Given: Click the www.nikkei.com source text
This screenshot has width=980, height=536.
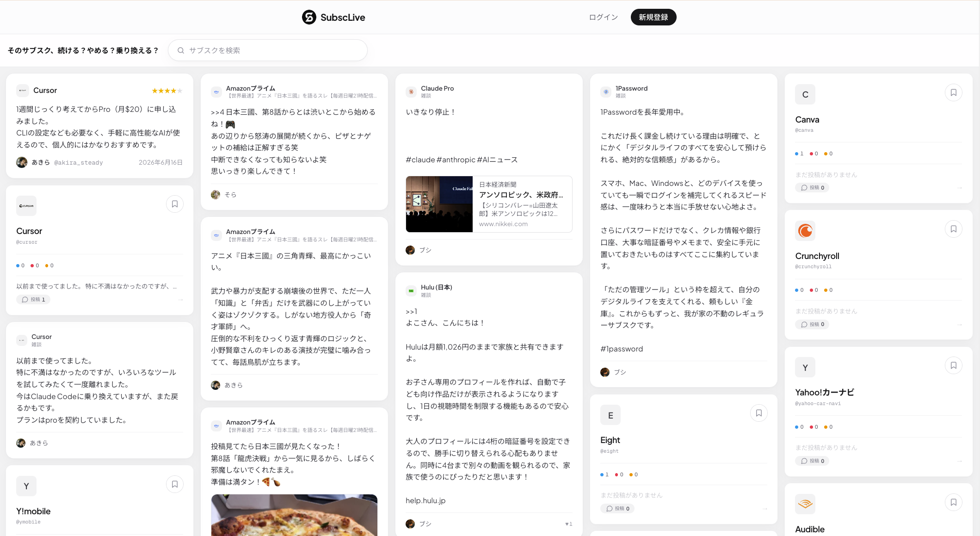Looking at the screenshot, I should pyautogui.click(x=503, y=224).
